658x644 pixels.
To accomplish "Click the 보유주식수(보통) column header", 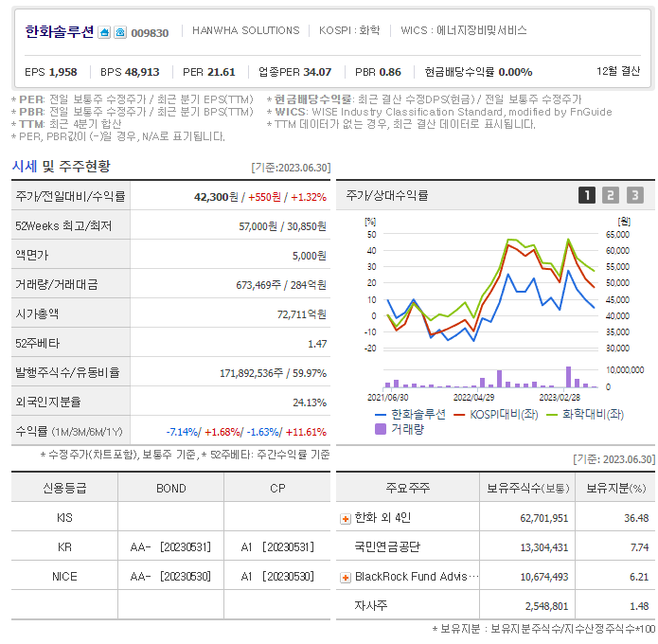I will click(527, 488).
